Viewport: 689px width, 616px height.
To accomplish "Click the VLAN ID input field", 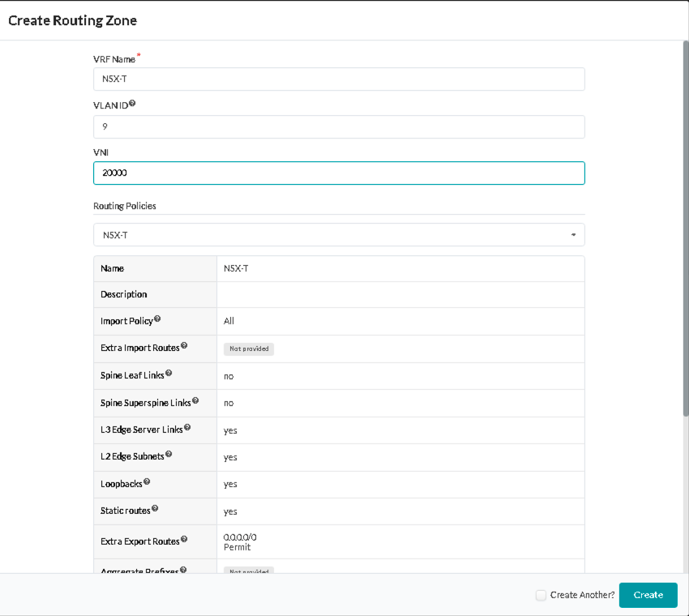I will (x=339, y=126).
